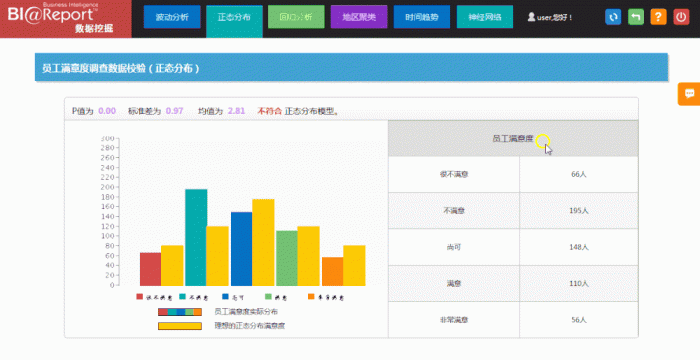Select the 不满意 table cell
This screenshot has height=360, width=700.
tap(454, 211)
